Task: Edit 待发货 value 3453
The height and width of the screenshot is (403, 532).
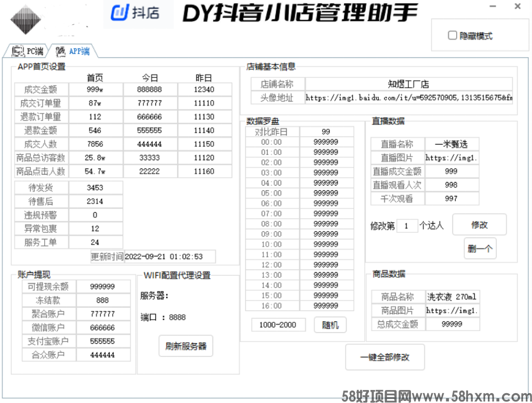Action: (96, 188)
